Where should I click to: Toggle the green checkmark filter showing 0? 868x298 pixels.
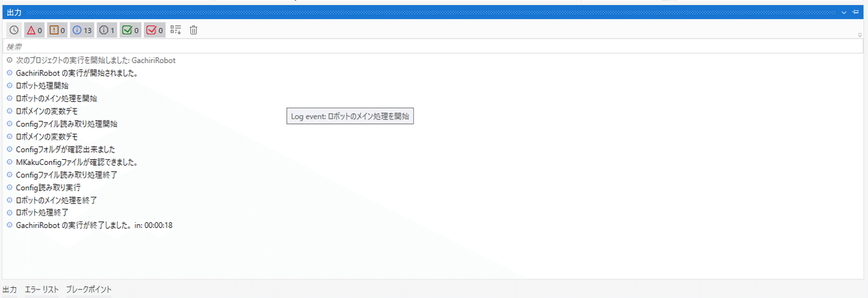pyautogui.click(x=130, y=30)
